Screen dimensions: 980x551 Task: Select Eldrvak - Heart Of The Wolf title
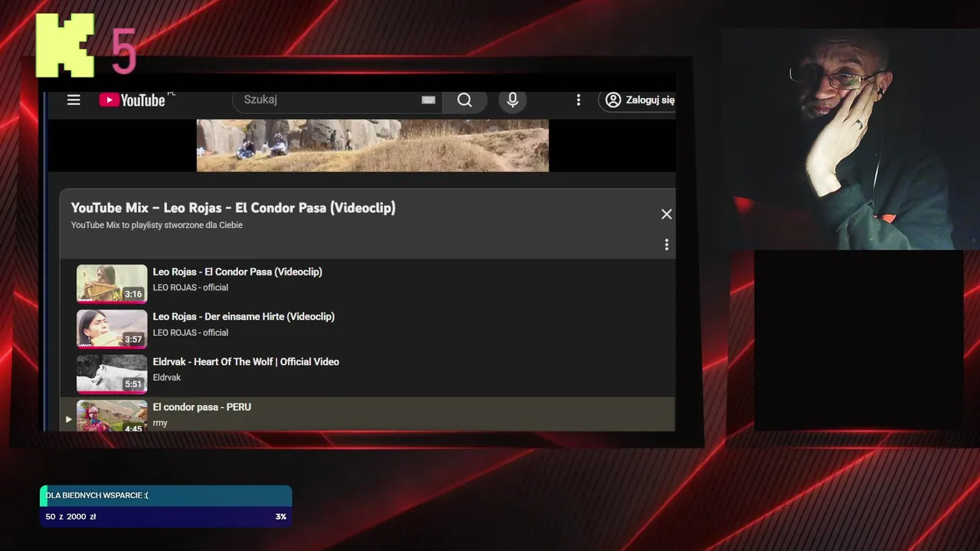(x=246, y=362)
